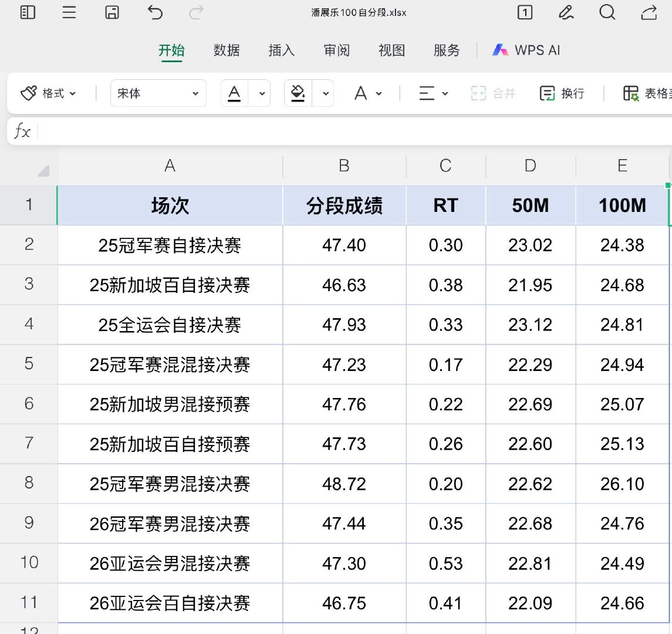Select 100M cell with value 26.10
Screen dimensions: 672x634
coord(622,484)
